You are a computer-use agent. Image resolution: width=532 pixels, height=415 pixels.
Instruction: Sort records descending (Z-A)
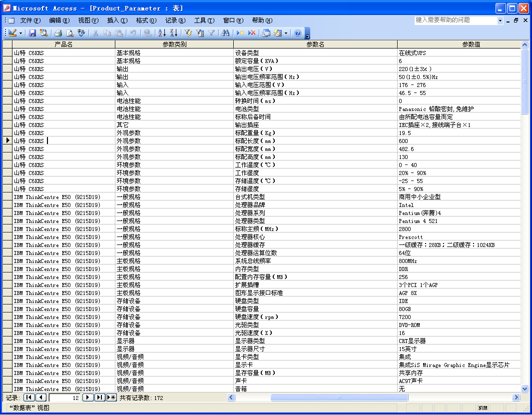tap(173, 33)
